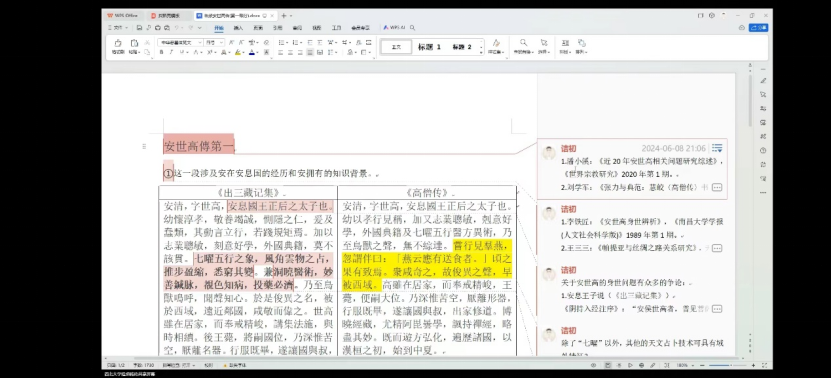Open a new document tab with plus

[x=284, y=15]
